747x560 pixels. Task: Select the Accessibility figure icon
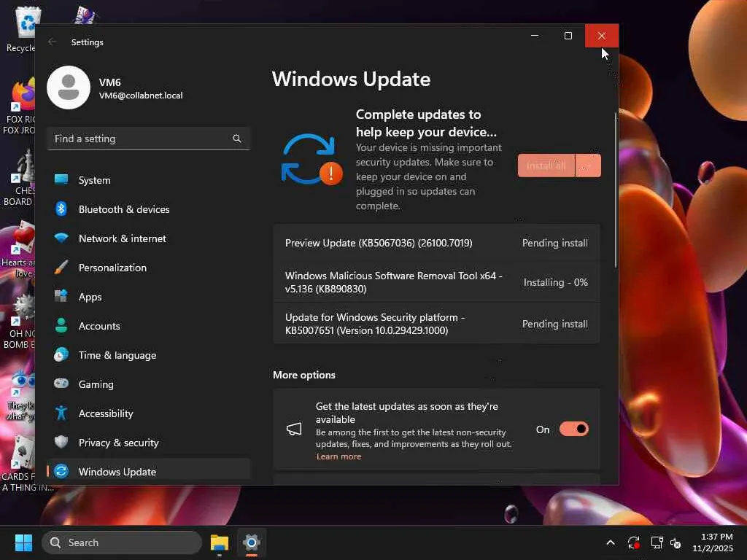point(61,413)
